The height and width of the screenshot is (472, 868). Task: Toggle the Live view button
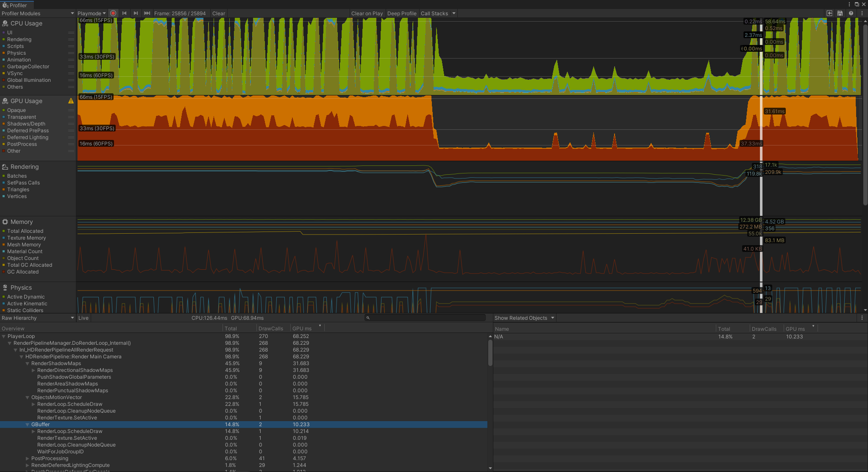[83, 318]
